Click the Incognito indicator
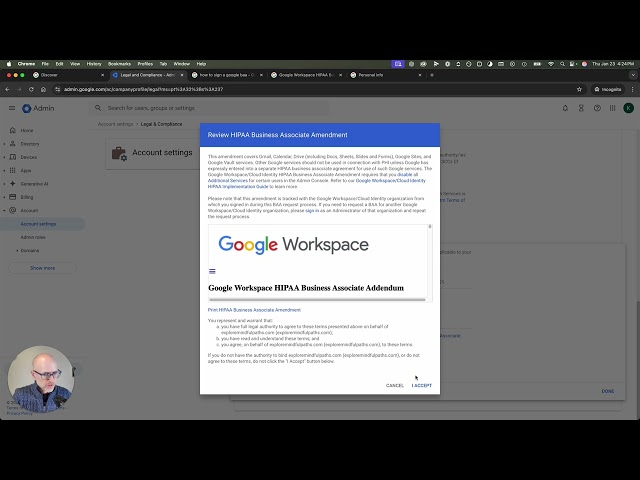Viewport: 640px width, 480px height. click(x=608, y=89)
